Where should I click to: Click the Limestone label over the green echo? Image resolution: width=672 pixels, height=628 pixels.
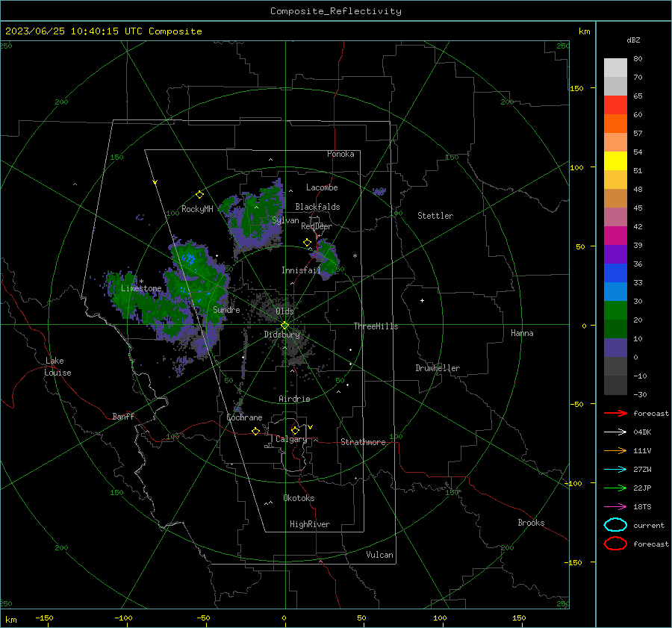141,288
